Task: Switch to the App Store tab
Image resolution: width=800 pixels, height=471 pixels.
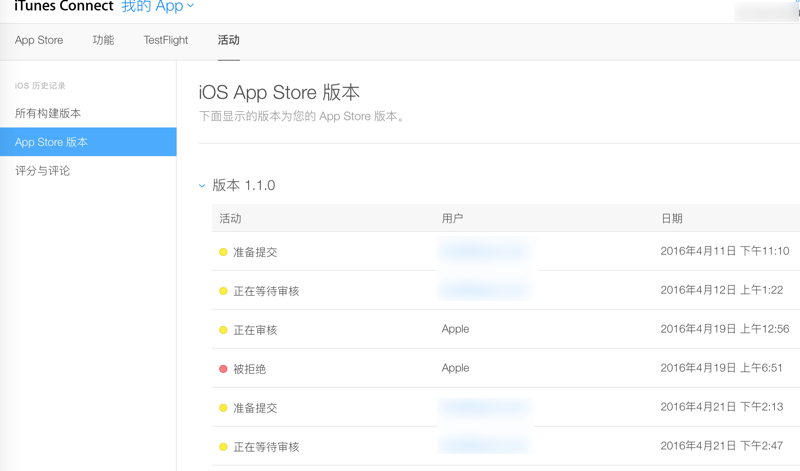Action: [39, 40]
